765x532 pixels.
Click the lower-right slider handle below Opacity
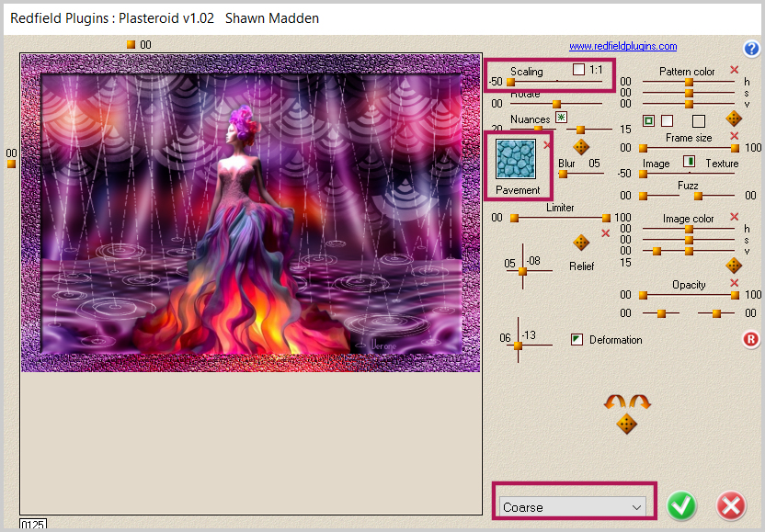(716, 313)
